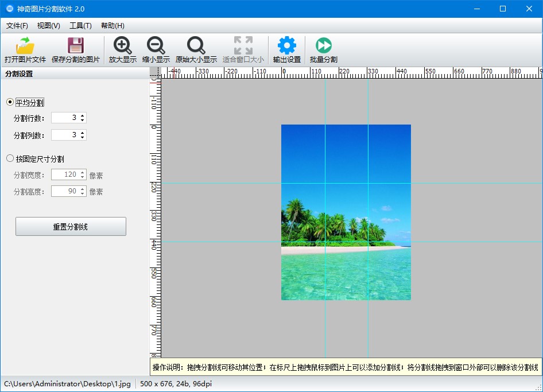Click the Open Image File (打开图片文件) icon
Screen dimensions: 543x392
coord(25,46)
